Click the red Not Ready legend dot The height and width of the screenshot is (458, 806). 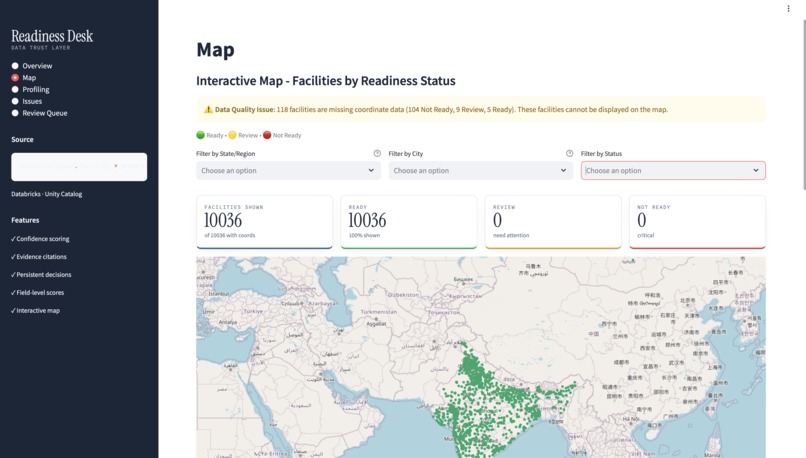(x=267, y=135)
